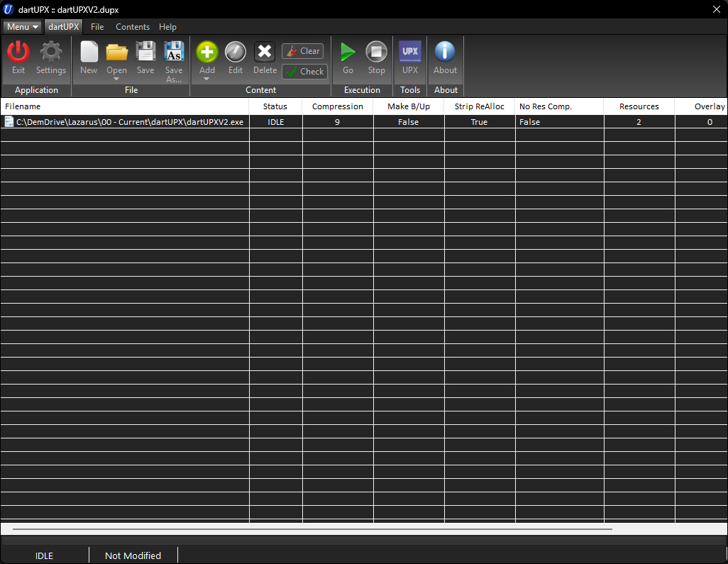Image resolution: width=728 pixels, height=564 pixels.
Task: Click the compression value 9
Action: (338, 121)
